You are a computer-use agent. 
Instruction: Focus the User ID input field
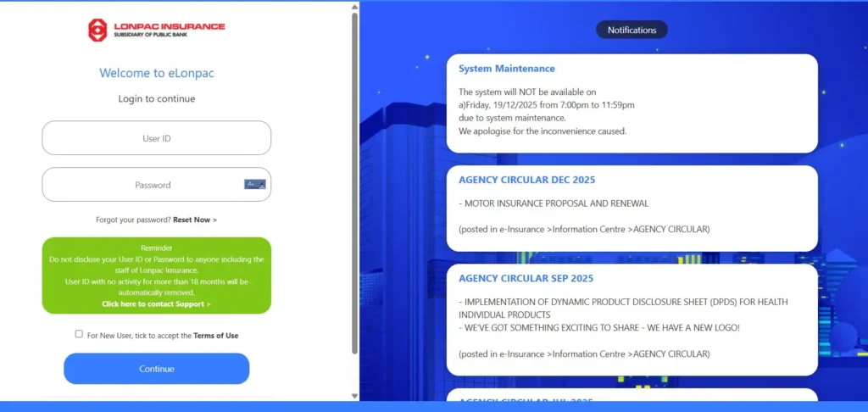pyautogui.click(x=157, y=138)
